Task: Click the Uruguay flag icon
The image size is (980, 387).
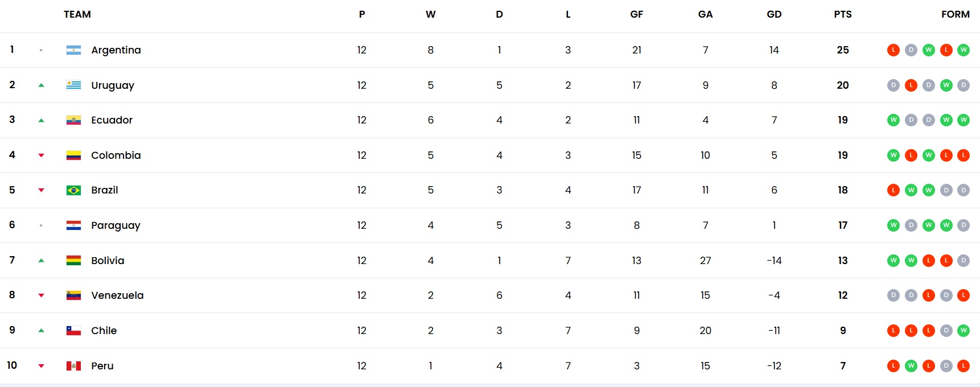Action: (x=73, y=85)
